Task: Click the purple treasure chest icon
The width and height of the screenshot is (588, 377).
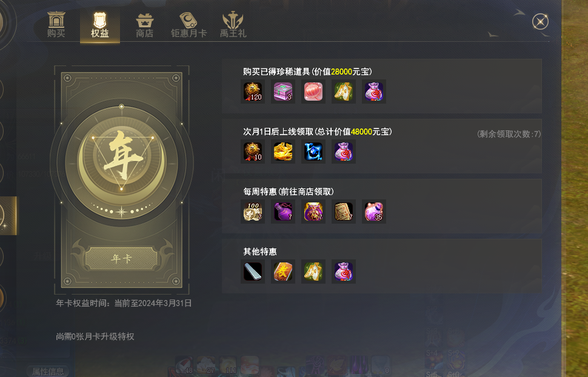Action: coord(283,92)
